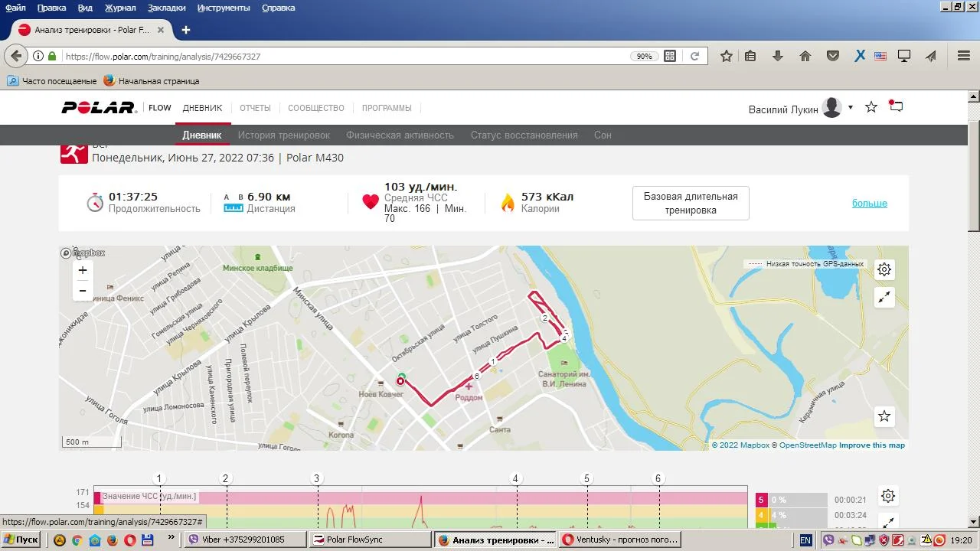Open the Сон sub-tab
The image size is (980, 551).
[603, 135]
